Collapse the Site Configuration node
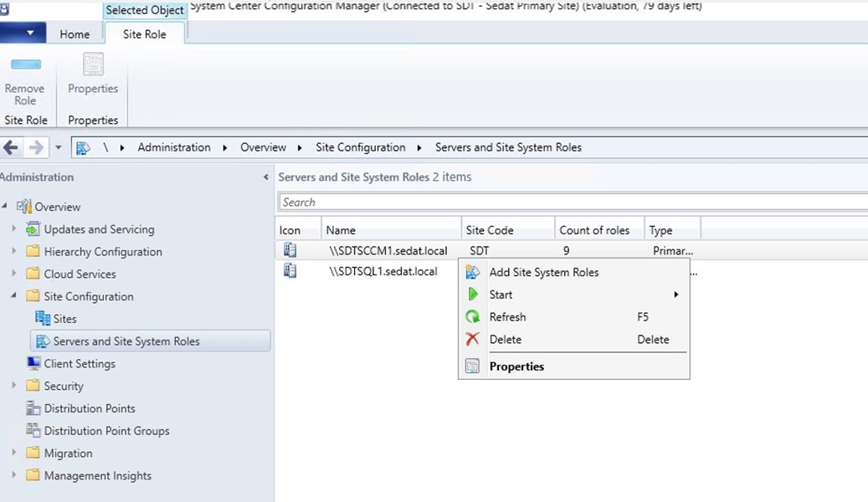The image size is (868, 502). (x=14, y=295)
